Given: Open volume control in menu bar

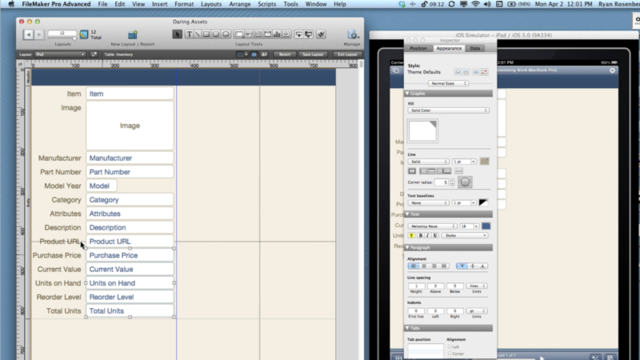Looking at the screenshot, I should (x=487, y=4).
